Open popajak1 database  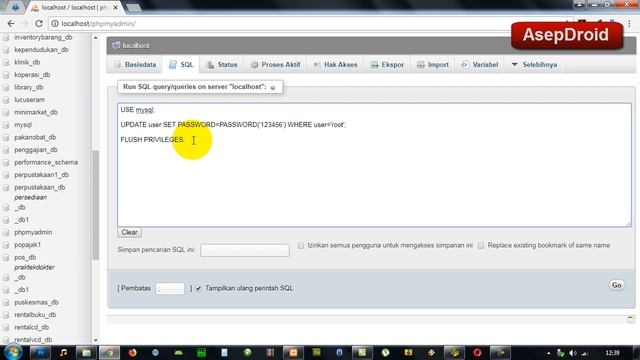(x=28, y=245)
